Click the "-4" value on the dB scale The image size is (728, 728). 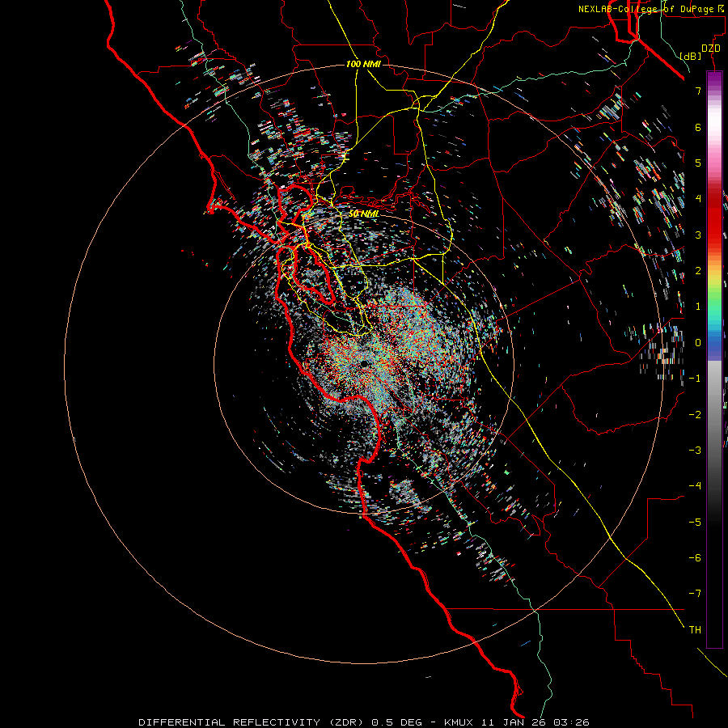(x=695, y=486)
